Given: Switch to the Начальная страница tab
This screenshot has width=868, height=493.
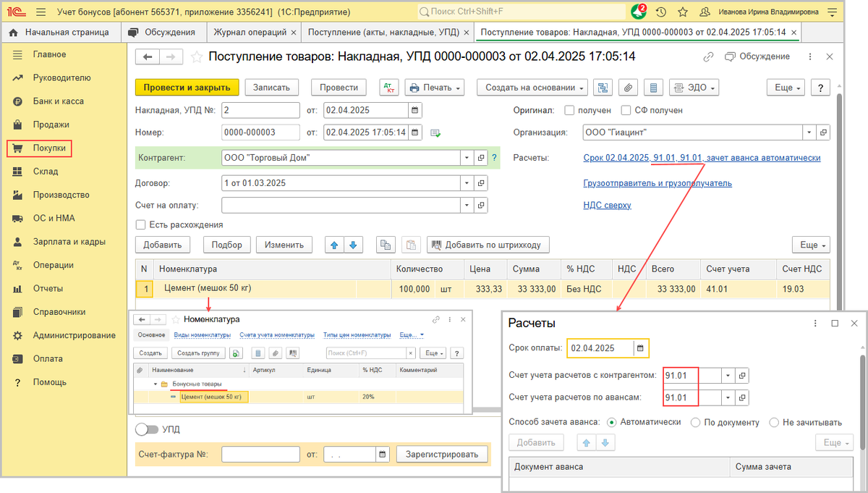Looking at the screenshot, I should pyautogui.click(x=59, y=32).
